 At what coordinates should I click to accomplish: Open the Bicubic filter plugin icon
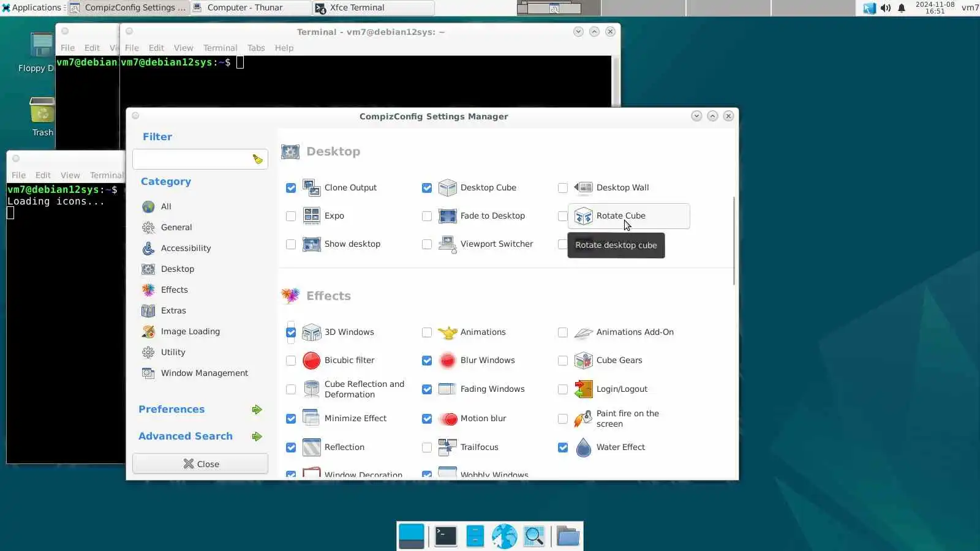coord(312,361)
